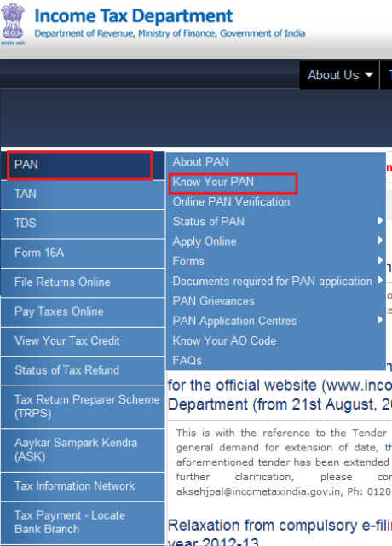Check Status of Tax Refund
Image resolution: width=392 pixels, height=546 pixels.
point(83,370)
